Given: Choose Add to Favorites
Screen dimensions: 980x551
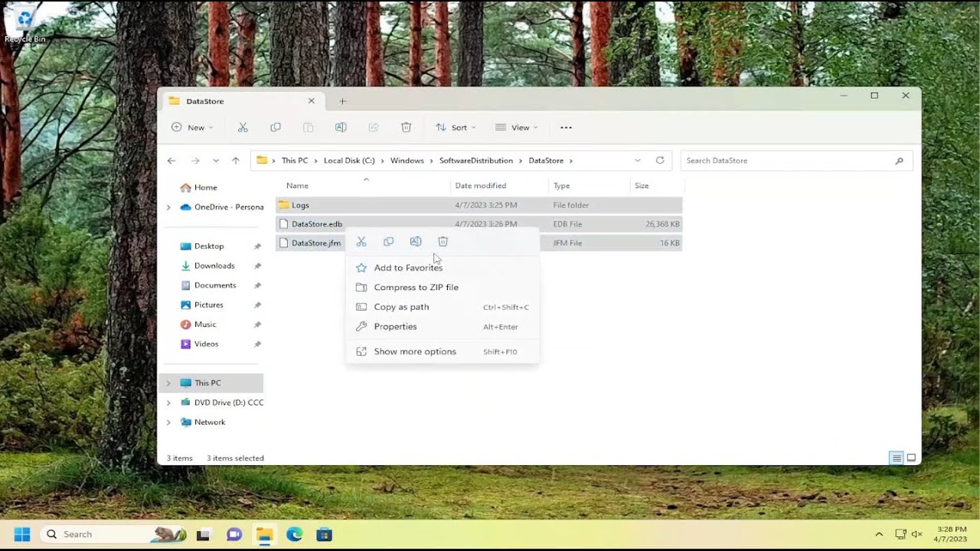Looking at the screenshot, I should (443, 268).
